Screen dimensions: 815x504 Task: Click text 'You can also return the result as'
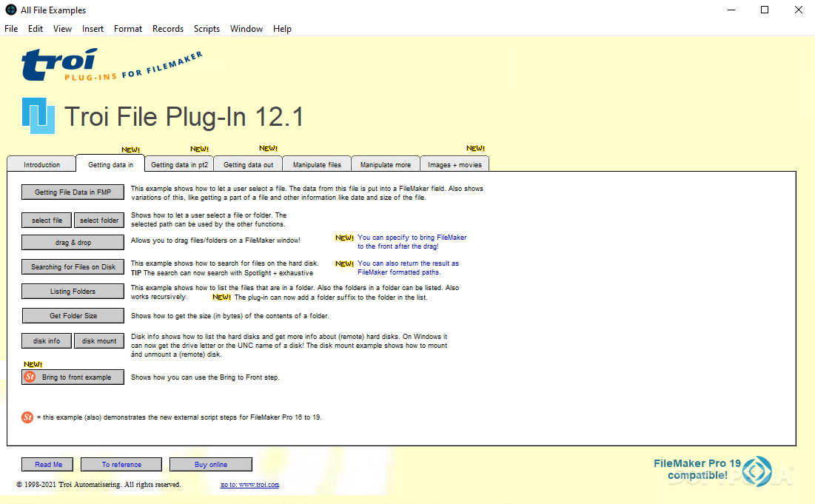408,263
